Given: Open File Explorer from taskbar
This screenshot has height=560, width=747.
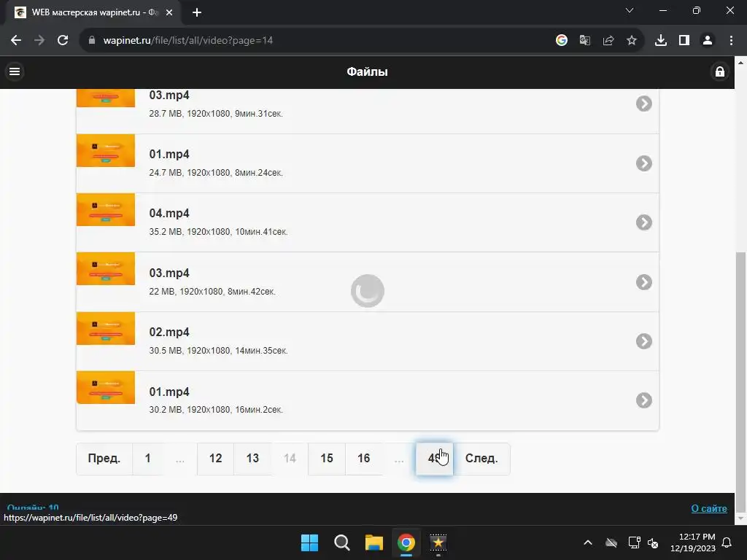Looking at the screenshot, I should pyautogui.click(x=374, y=542).
